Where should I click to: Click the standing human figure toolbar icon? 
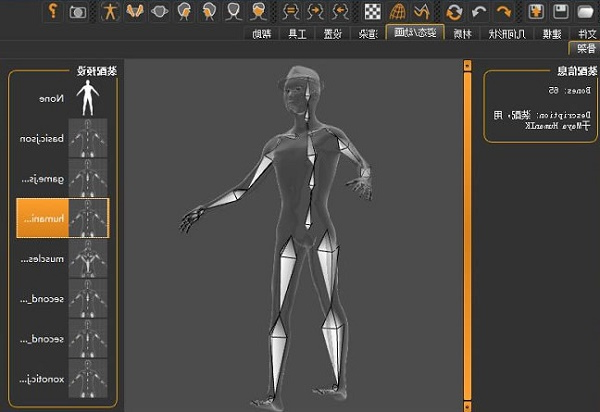point(109,11)
